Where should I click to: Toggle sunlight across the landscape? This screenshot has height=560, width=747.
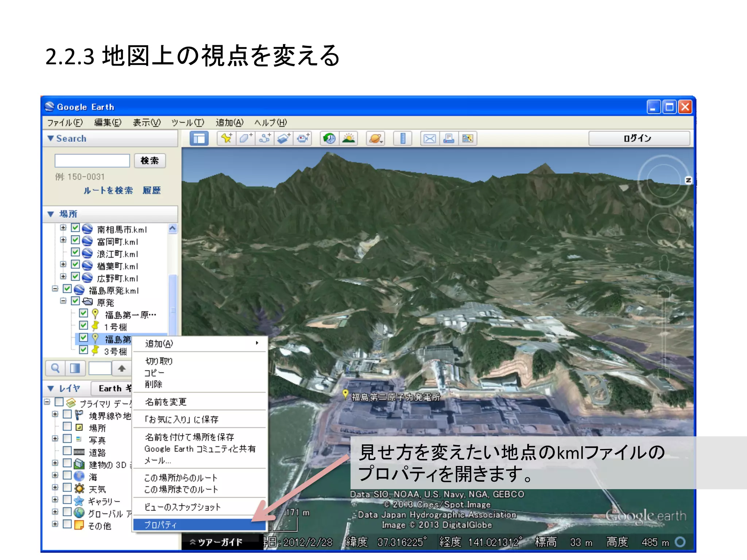pos(349,139)
